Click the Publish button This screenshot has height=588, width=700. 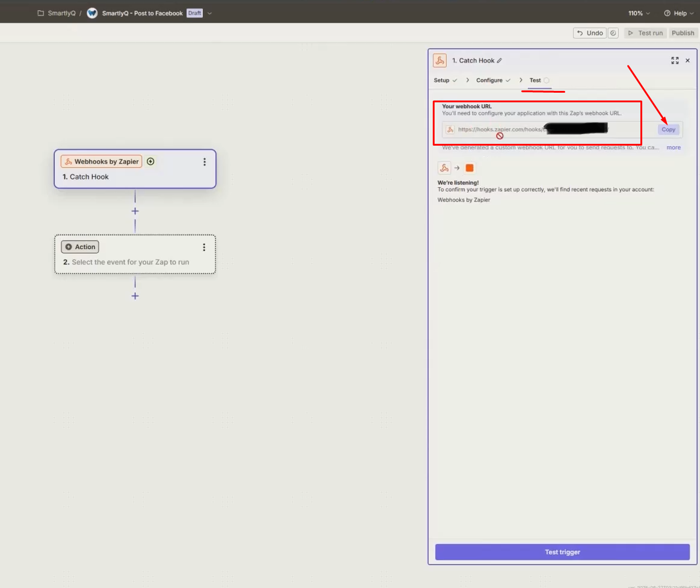pos(683,33)
